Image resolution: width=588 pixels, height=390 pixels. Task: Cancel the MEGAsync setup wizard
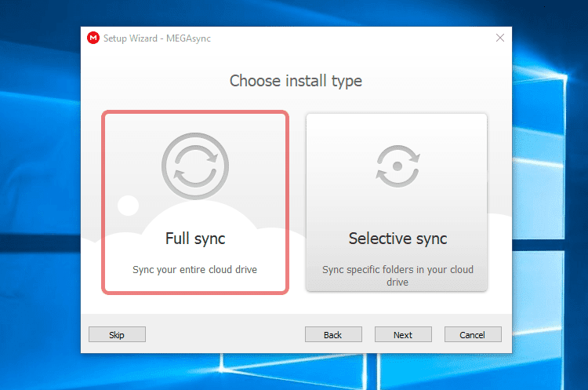point(473,334)
